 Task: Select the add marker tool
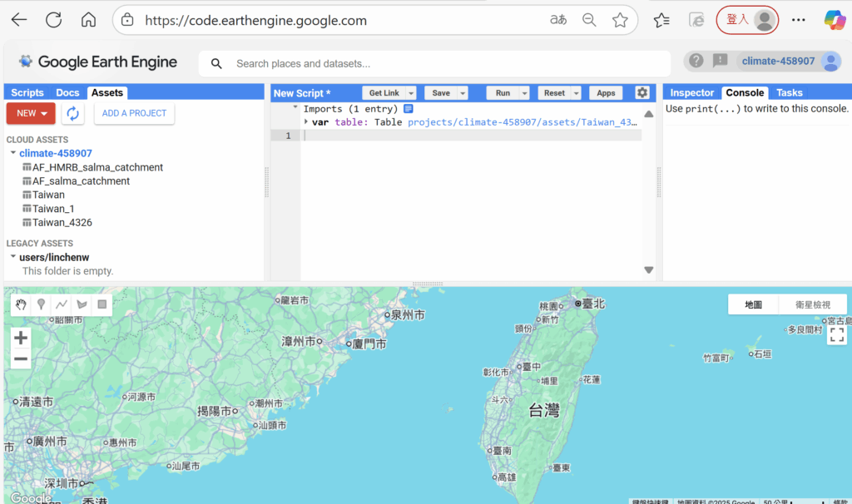click(x=41, y=304)
